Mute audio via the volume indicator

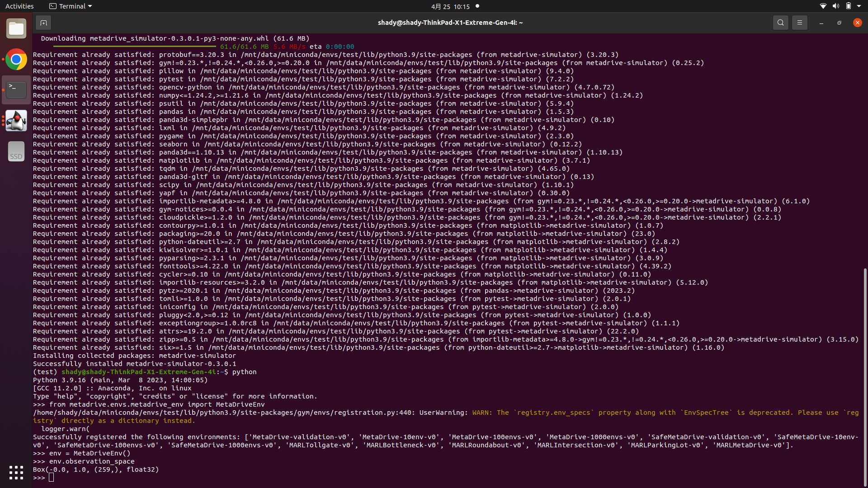point(836,6)
